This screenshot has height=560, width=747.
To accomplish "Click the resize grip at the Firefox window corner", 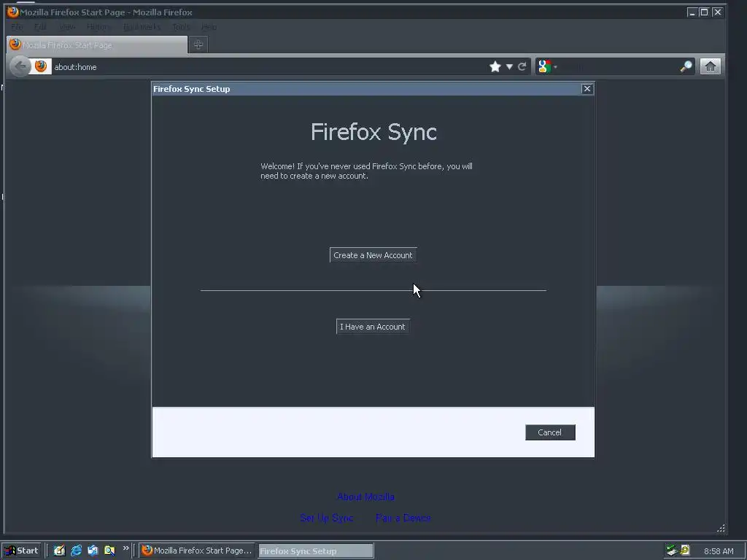I will point(721,528).
